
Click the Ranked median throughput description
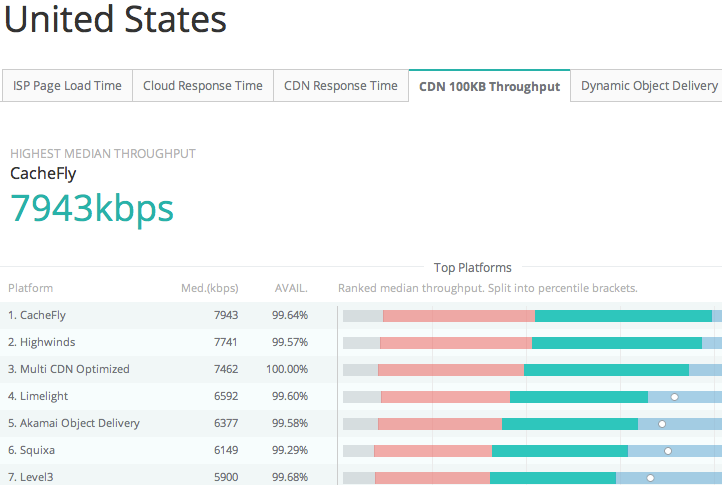(488, 288)
